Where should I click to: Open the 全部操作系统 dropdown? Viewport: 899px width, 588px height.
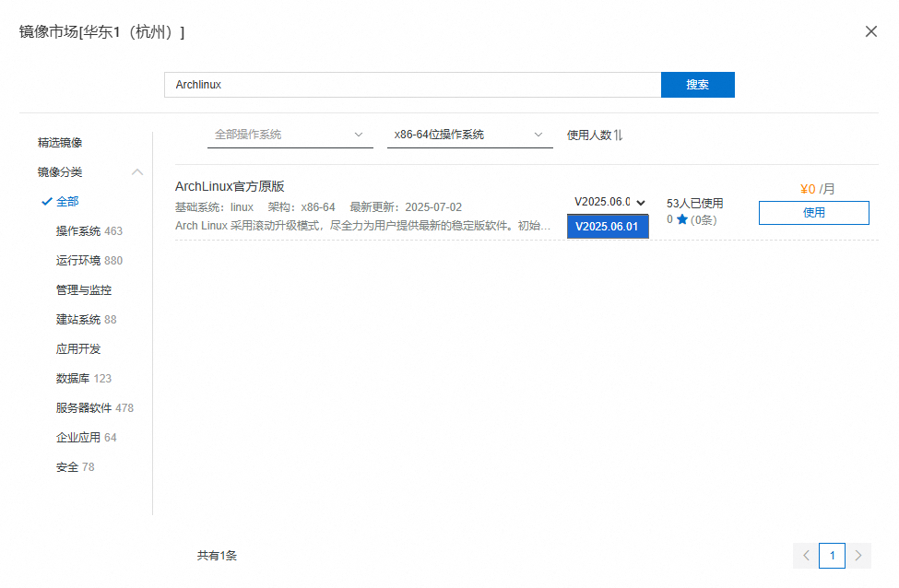point(290,135)
